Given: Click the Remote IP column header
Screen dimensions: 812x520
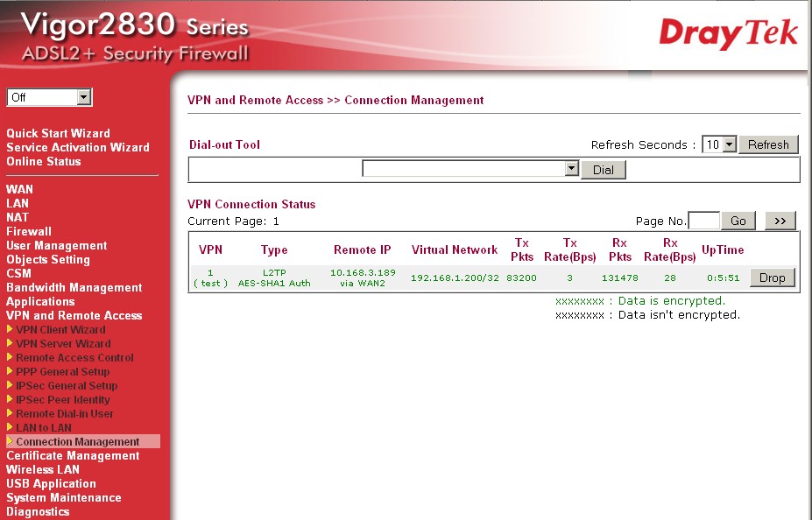Looking at the screenshot, I should (x=362, y=249).
